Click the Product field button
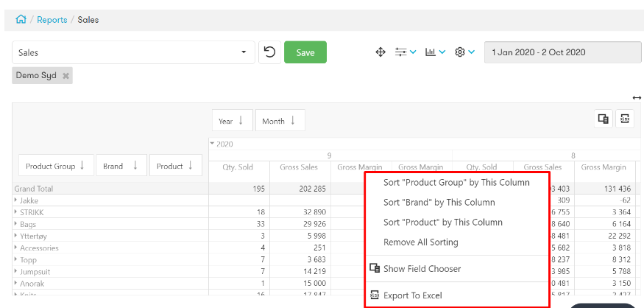644x308 pixels. [176, 166]
